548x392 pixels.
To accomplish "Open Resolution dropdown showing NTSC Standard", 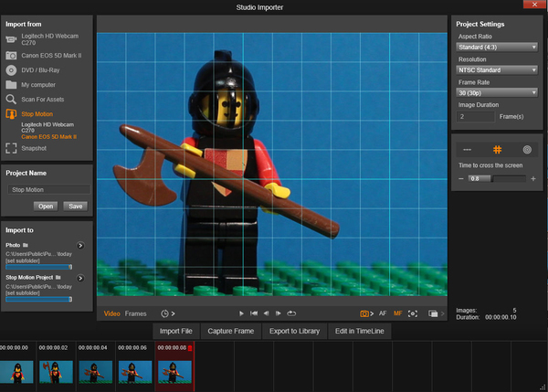I will [x=497, y=70].
